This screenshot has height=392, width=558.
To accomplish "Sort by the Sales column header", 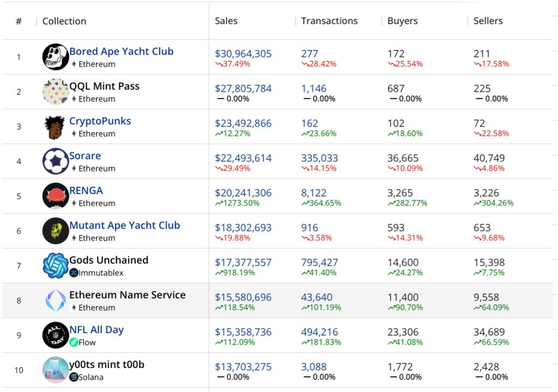I will tap(226, 21).
